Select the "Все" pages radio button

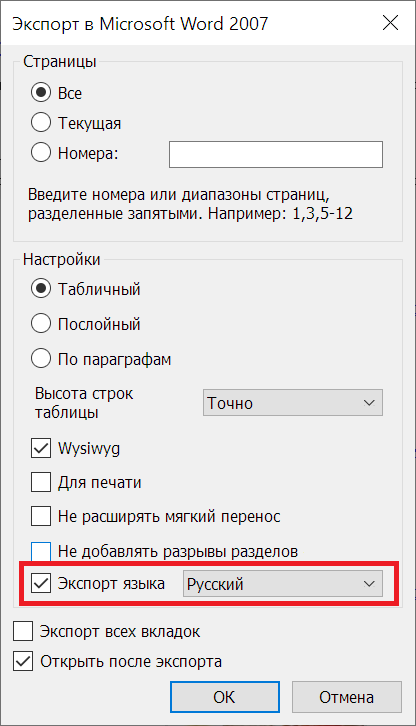(41, 93)
